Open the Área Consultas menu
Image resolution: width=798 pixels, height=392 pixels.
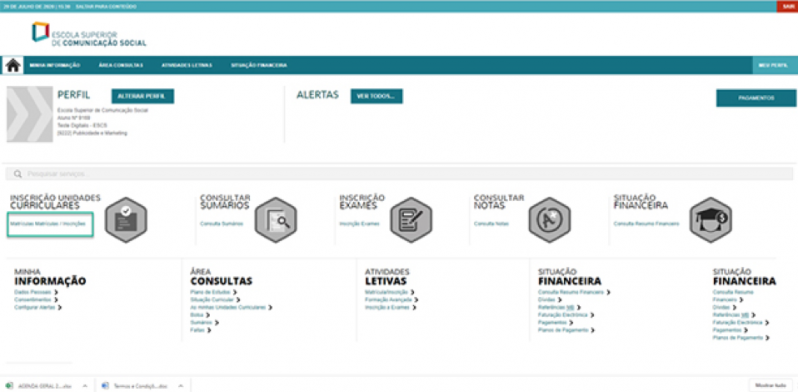121,65
